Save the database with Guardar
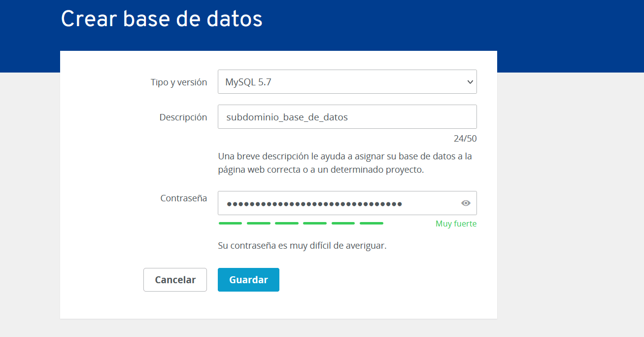Image resolution: width=644 pixels, height=337 pixels. (248, 280)
